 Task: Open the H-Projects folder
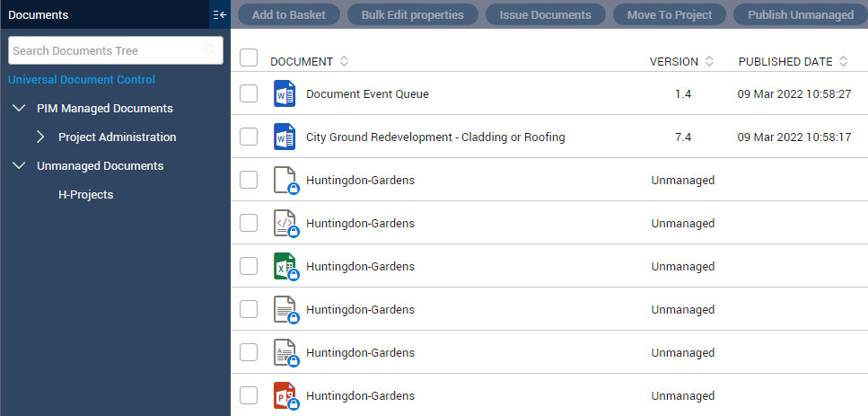(x=86, y=194)
